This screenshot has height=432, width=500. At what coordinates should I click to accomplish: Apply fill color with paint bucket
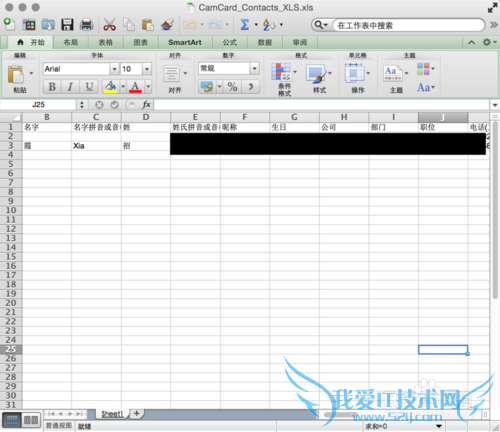[x=111, y=87]
